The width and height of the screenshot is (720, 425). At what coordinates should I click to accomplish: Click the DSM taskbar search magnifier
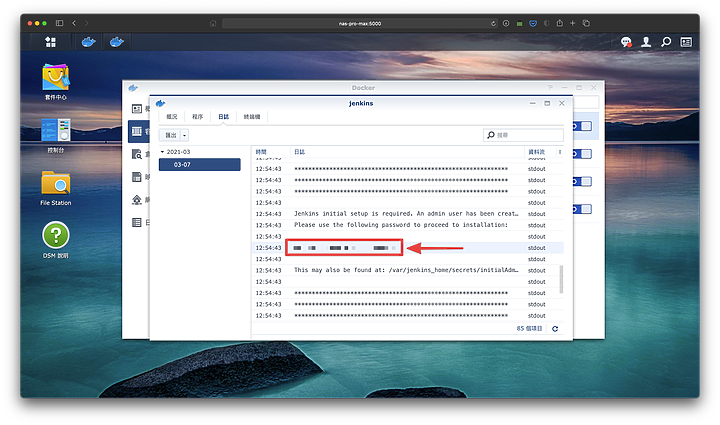[666, 42]
